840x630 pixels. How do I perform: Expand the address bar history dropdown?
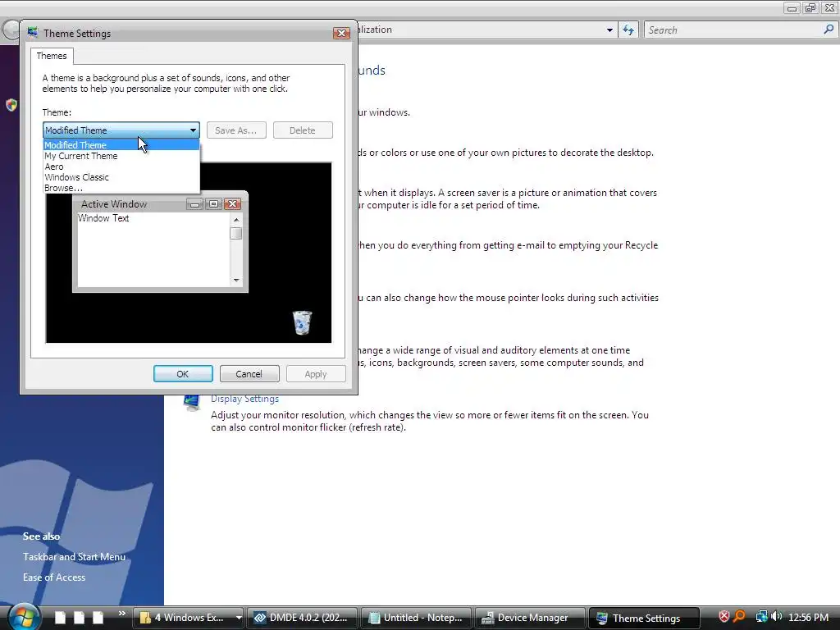609,30
